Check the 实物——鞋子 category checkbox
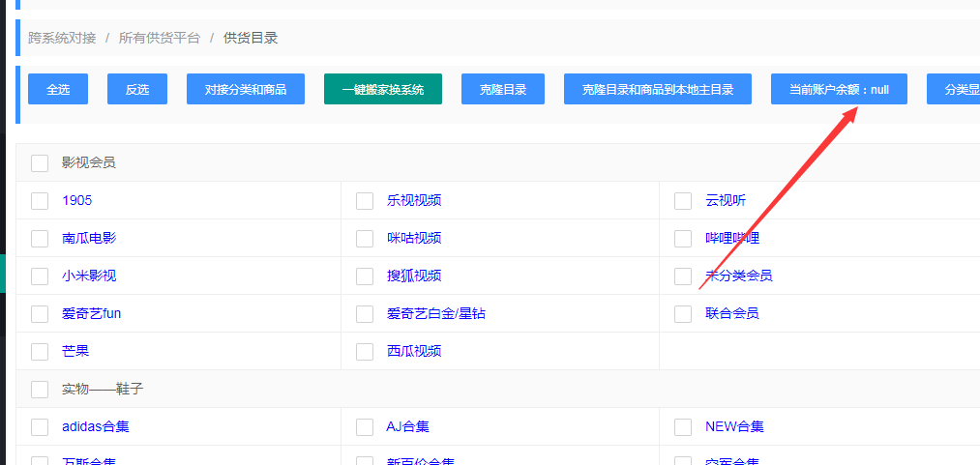Screen dimensions: 980x465 click(40, 390)
